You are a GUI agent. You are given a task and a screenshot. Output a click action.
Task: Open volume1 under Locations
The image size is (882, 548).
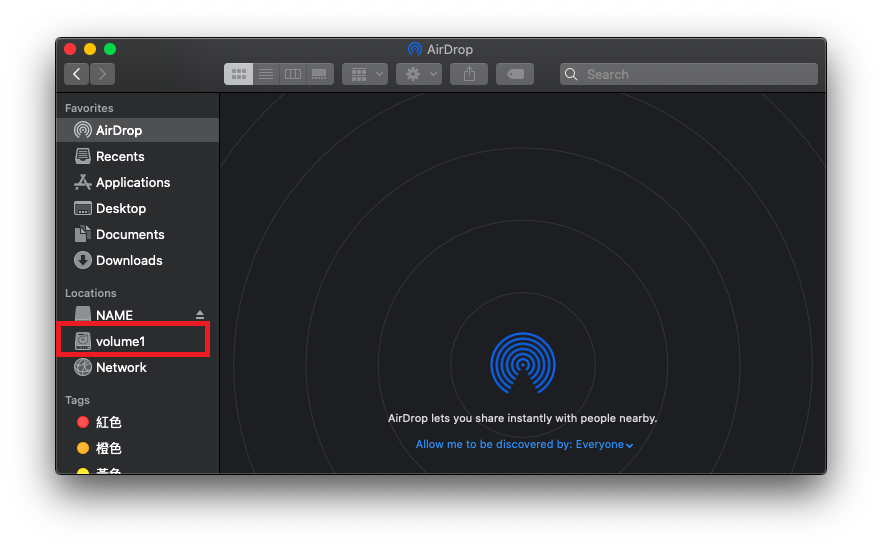coord(137,341)
